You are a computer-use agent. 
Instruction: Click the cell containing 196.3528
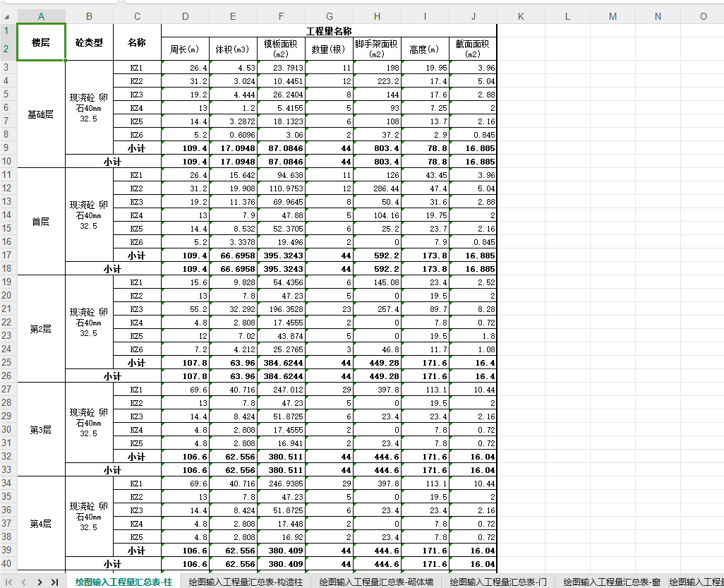point(281,308)
